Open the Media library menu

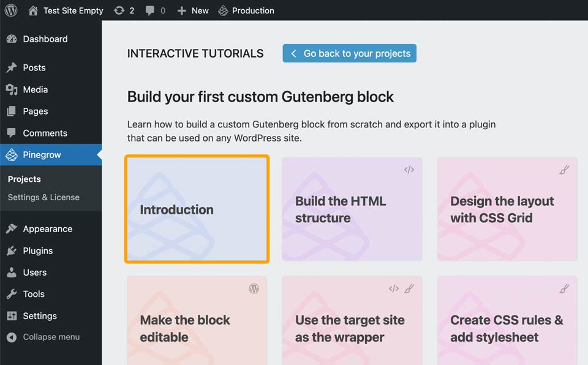coord(35,89)
